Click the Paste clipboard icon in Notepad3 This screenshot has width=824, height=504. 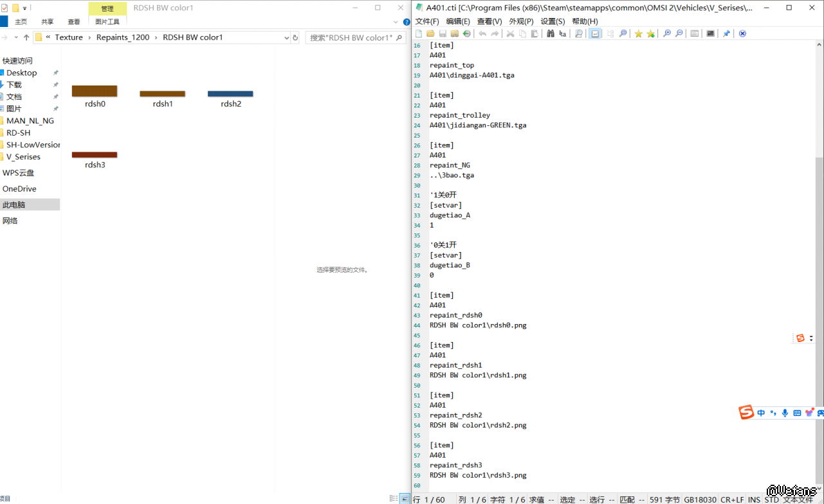[x=534, y=33]
